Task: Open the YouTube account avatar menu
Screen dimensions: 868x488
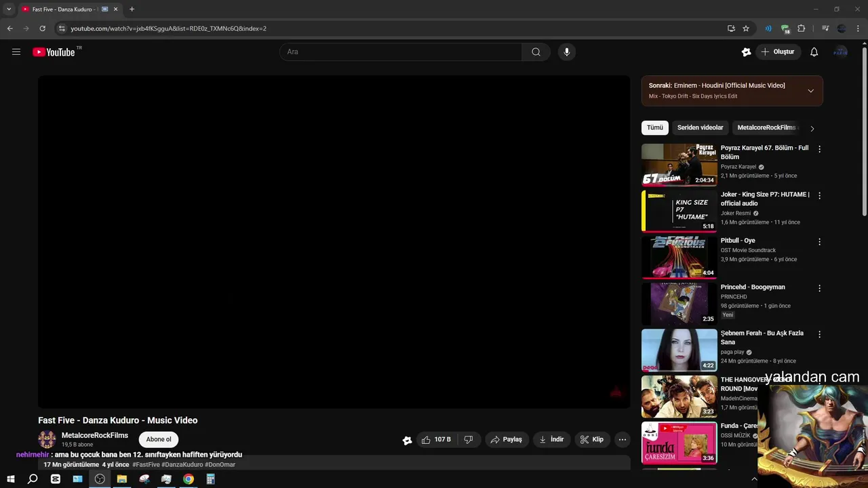Action: (840, 52)
